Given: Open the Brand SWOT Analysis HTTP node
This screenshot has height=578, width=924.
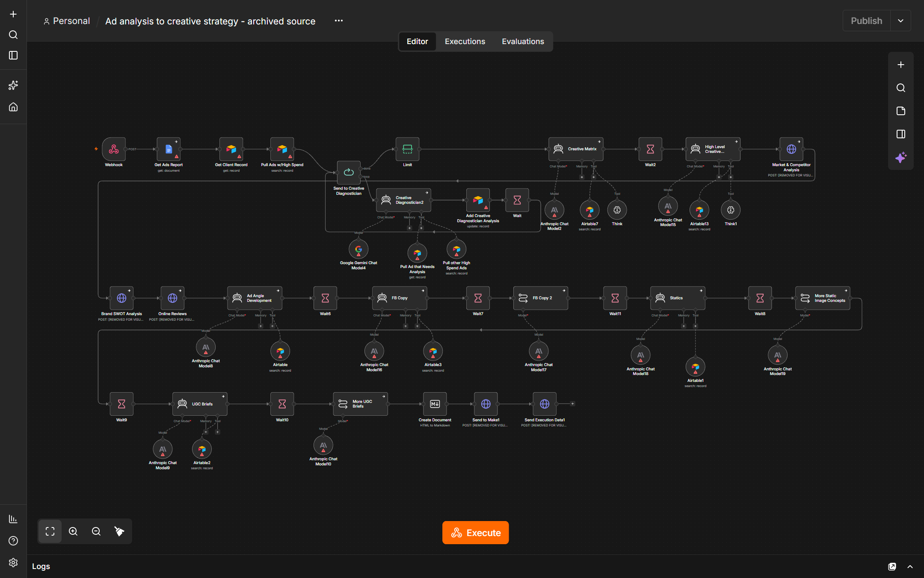Looking at the screenshot, I should (x=121, y=298).
